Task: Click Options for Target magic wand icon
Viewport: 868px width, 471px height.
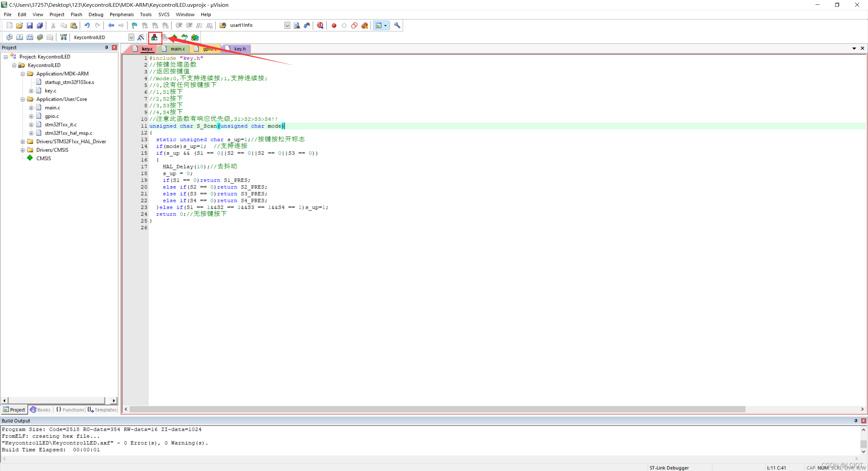Action: coord(141,37)
